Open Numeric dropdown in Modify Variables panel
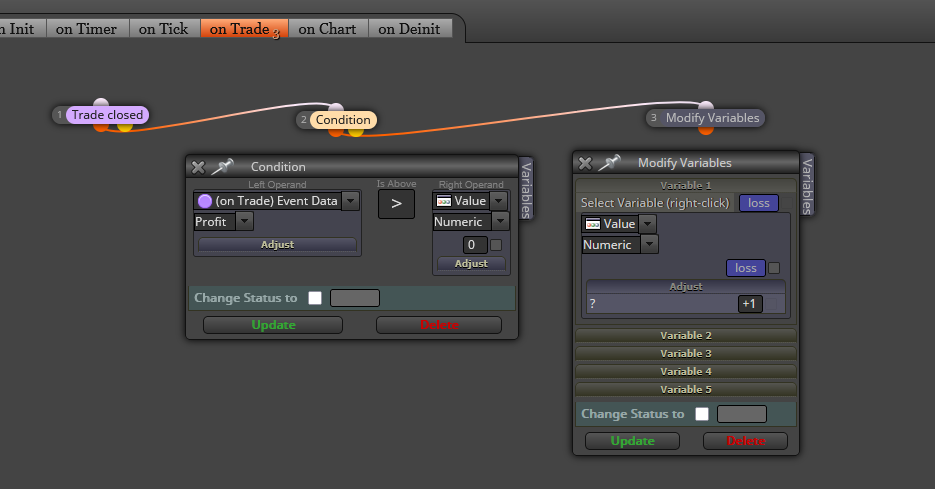935x489 pixels. [x=649, y=244]
